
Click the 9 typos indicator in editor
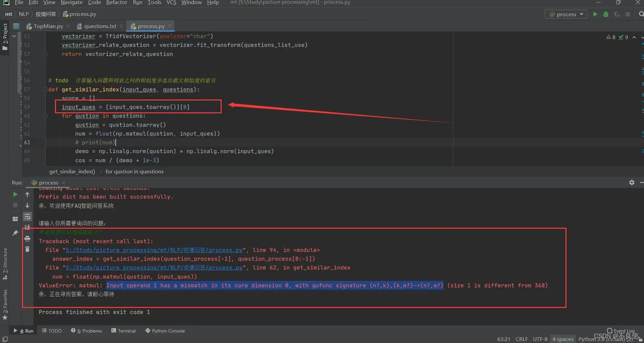coord(623,37)
